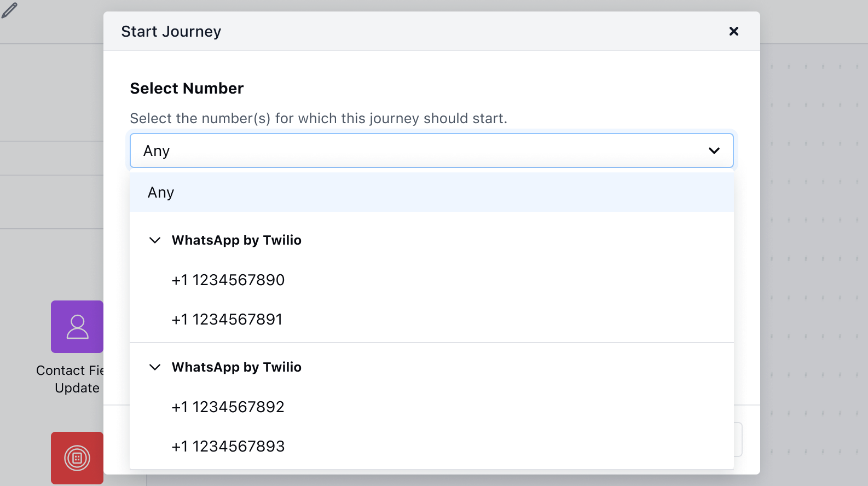Open the Select Number combo box showing Any

coord(432,151)
